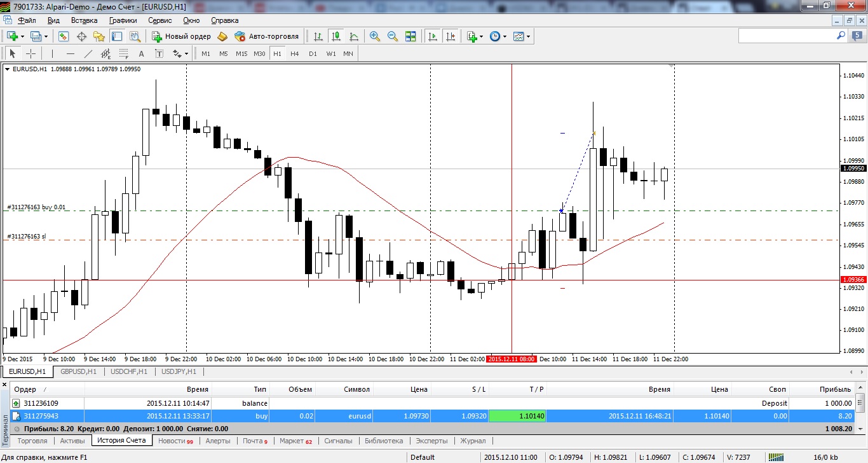Viewport: 868px width, 463px height.
Task: Toggle the Navigator window icon
Action: (x=98, y=36)
